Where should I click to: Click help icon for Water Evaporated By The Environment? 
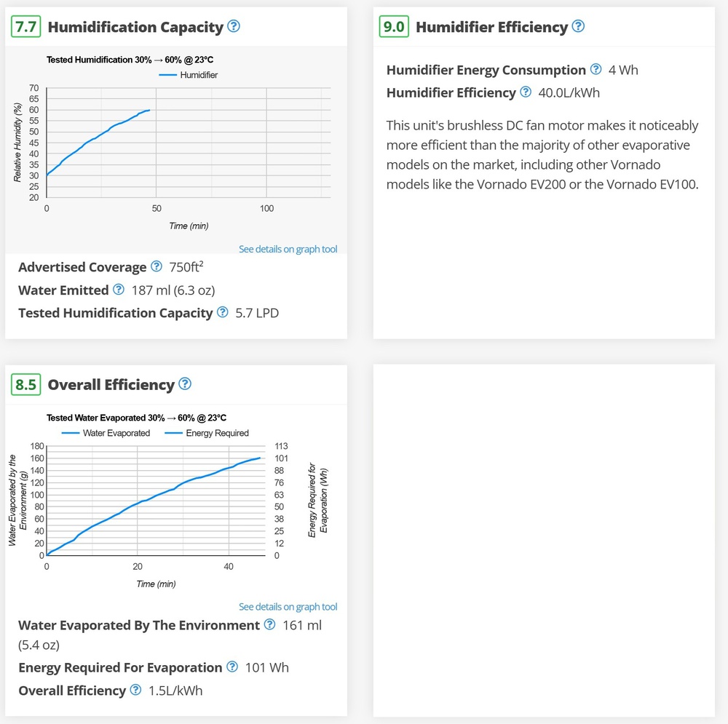point(269,624)
